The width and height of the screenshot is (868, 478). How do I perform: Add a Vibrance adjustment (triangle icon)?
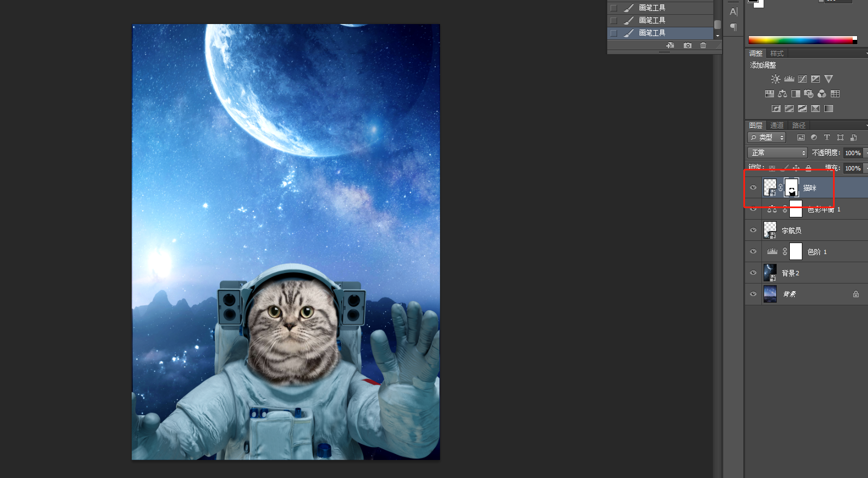pyautogui.click(x=829, y=79)
